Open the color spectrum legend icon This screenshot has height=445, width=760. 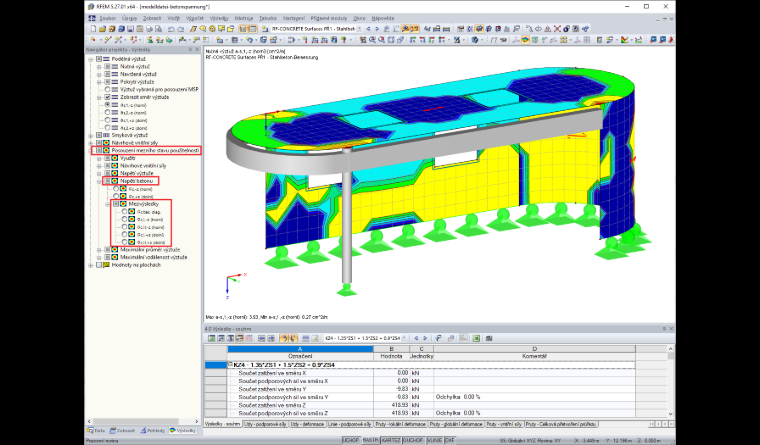coord(600,40)
